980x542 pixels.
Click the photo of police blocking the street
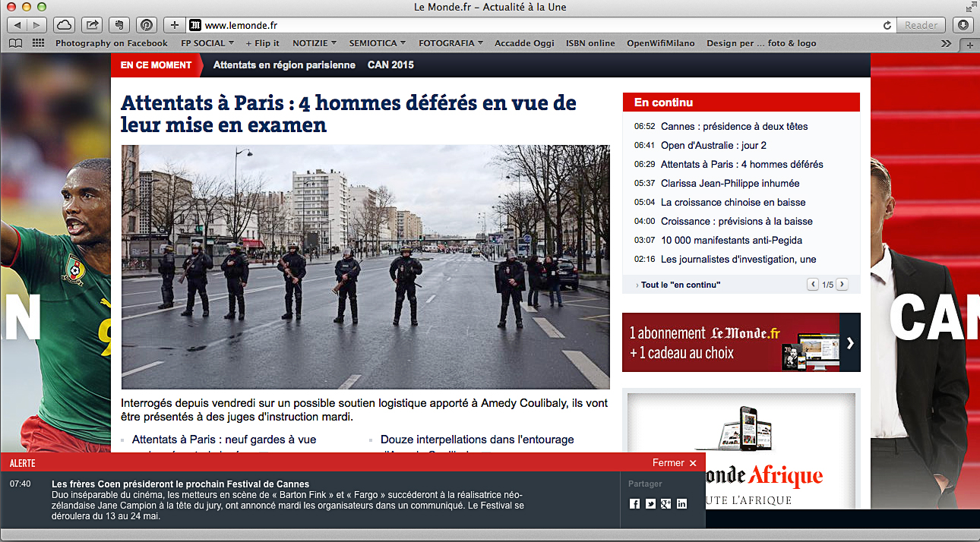pos(365,267)
